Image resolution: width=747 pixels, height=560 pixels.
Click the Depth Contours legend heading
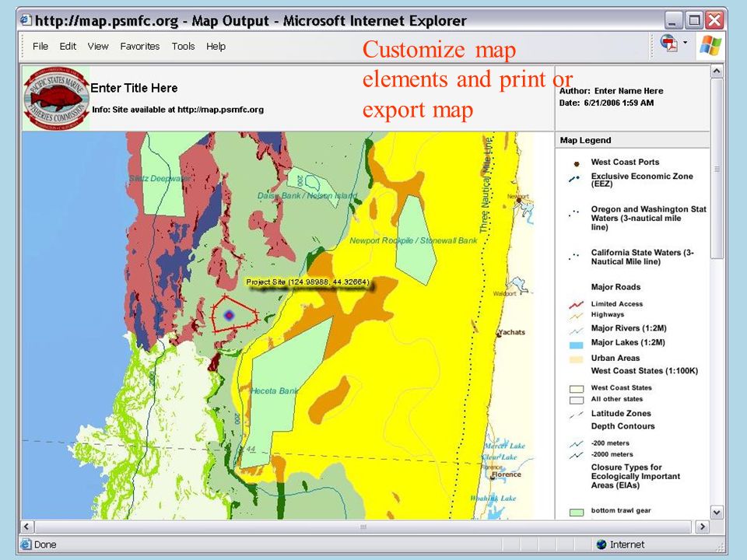622,426
